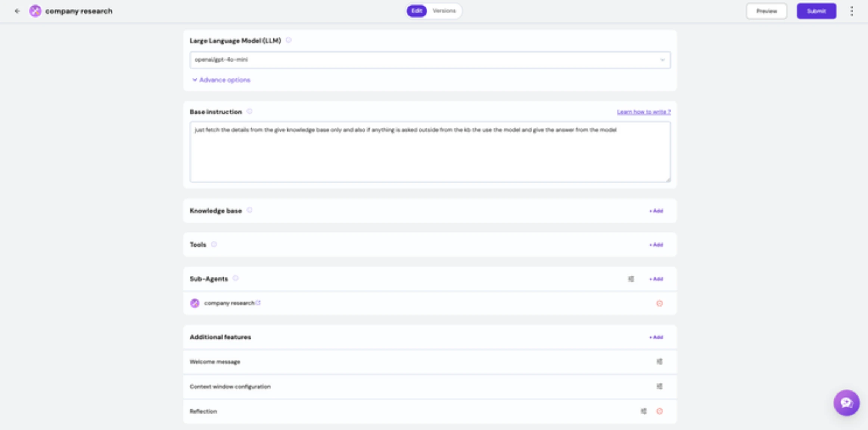This screenshot has width=868, height=430.
Task: Open Sub-Agents settings icon
Action: coord(631,279)
